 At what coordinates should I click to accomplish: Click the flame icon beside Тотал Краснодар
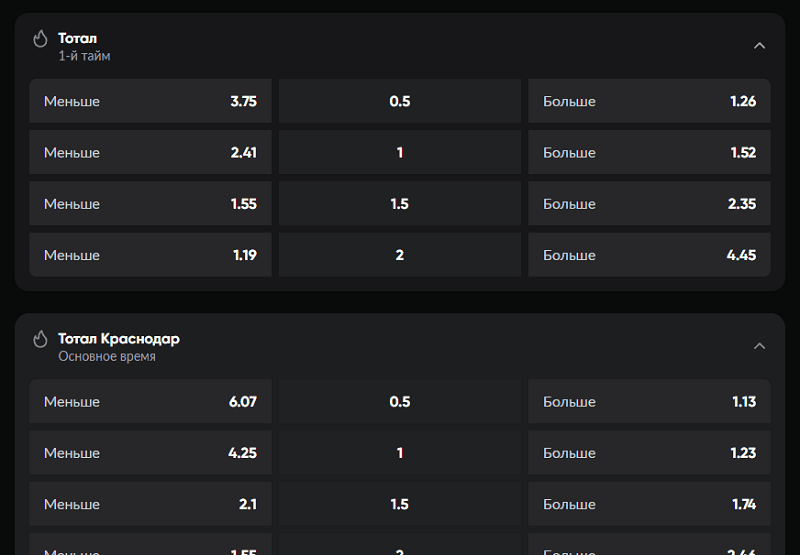point(41,339)
